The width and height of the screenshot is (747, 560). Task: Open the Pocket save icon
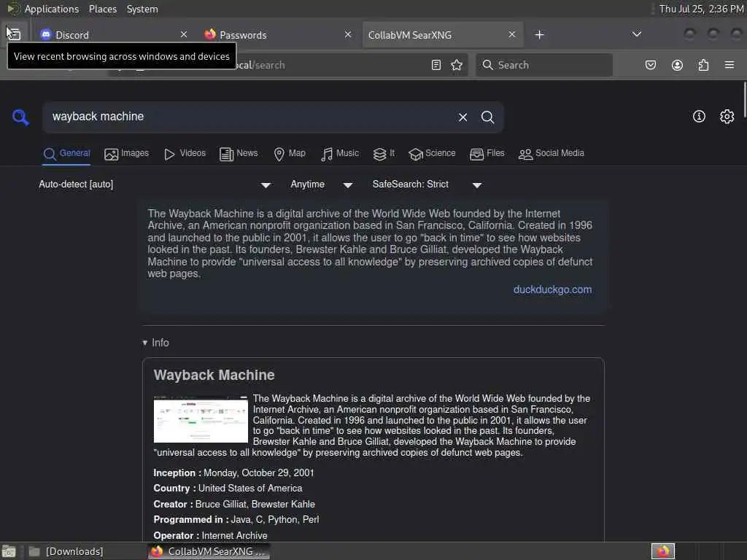click(x=650, y=65)
